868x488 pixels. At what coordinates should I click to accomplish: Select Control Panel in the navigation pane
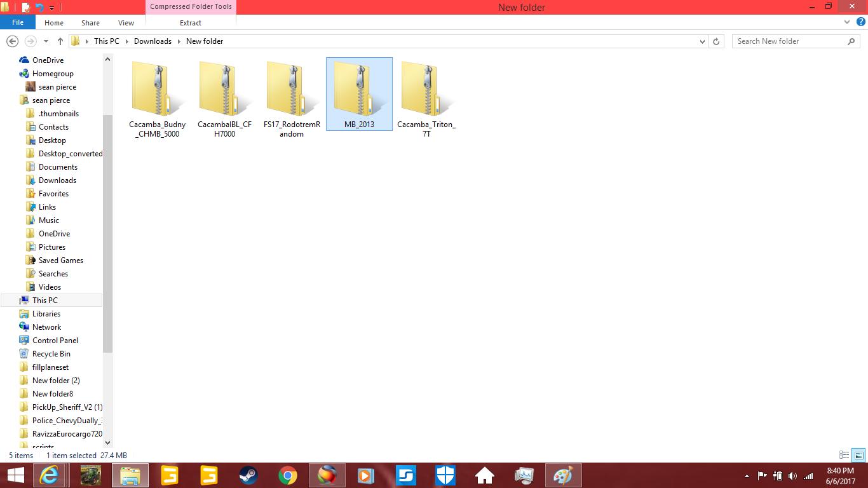tap(55, 341)
